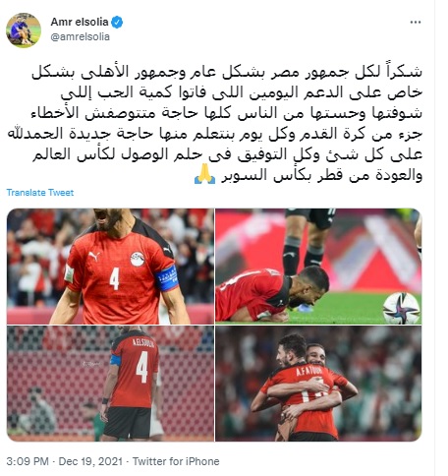
Task: Click the first line of Arabic tweet text
Action: click(x=227, y=72)
